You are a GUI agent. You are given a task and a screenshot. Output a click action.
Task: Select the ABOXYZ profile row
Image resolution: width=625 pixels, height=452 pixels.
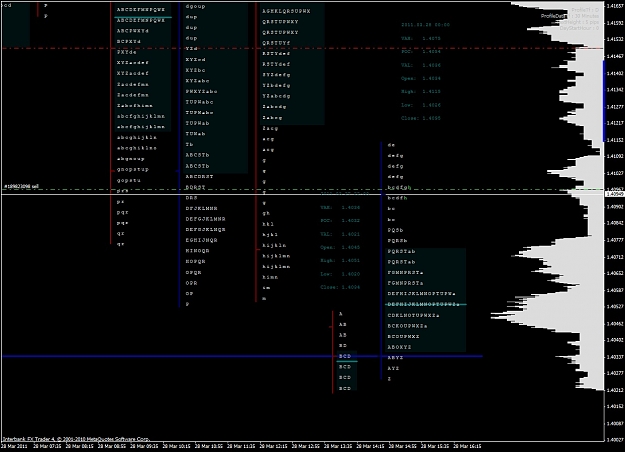(399, 347)
